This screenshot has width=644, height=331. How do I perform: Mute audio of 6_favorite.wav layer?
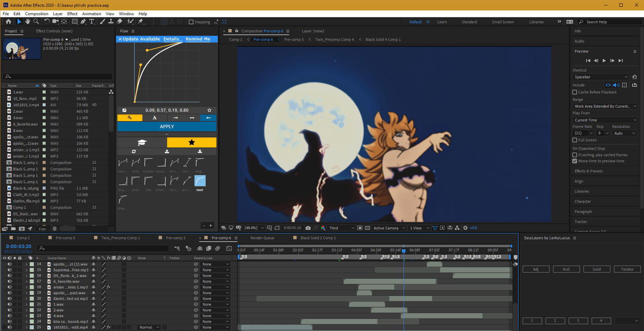tap(9, 281)
